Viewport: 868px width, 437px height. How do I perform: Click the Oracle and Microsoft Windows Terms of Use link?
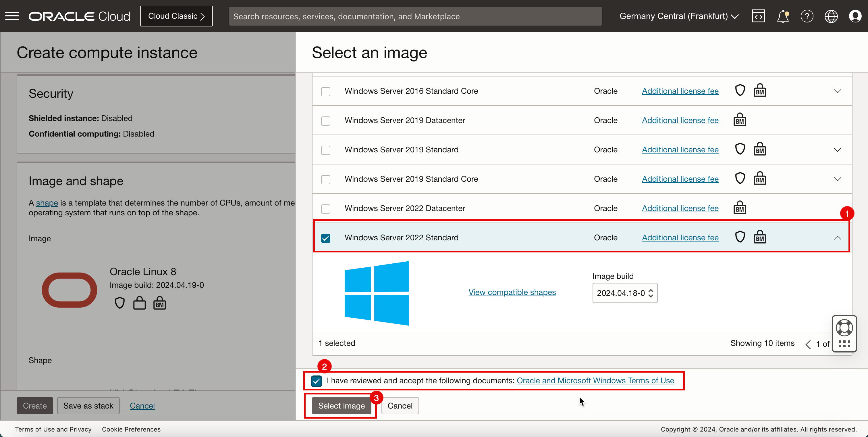pos(595,381)
